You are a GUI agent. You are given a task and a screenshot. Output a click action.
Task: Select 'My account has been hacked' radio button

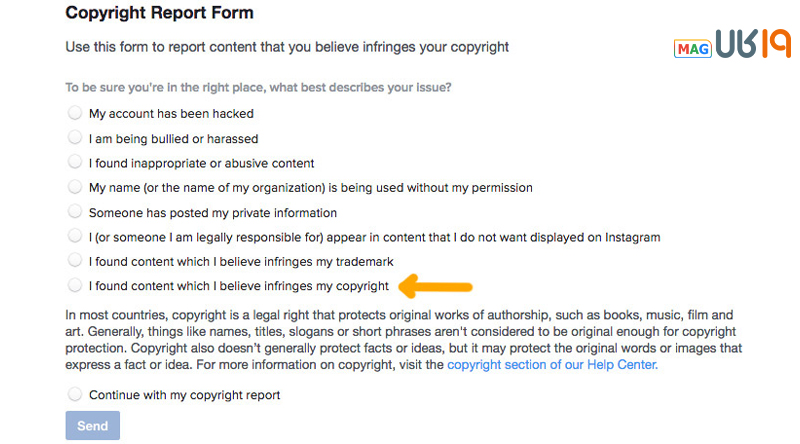coord(75,113)
